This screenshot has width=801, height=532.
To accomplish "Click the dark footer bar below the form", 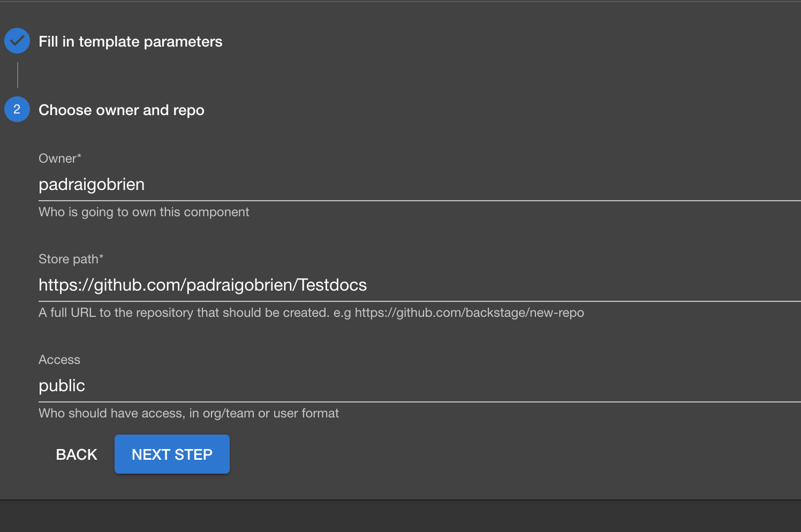I will point(400,516).
